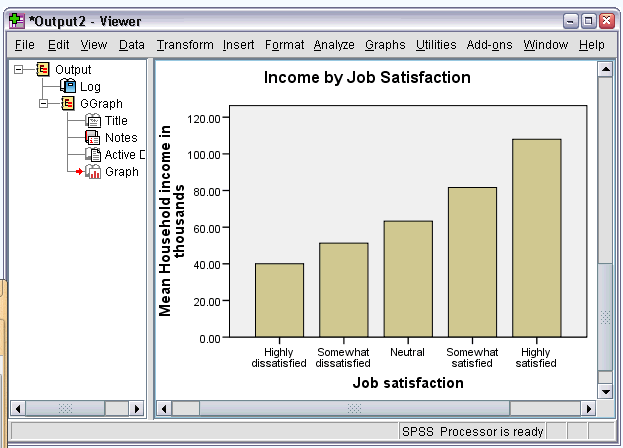Click the outline pane scroll right arrow

click(137, 408)
